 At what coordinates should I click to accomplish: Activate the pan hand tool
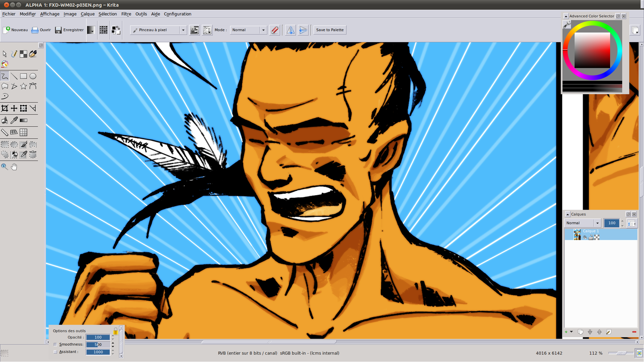14,167
